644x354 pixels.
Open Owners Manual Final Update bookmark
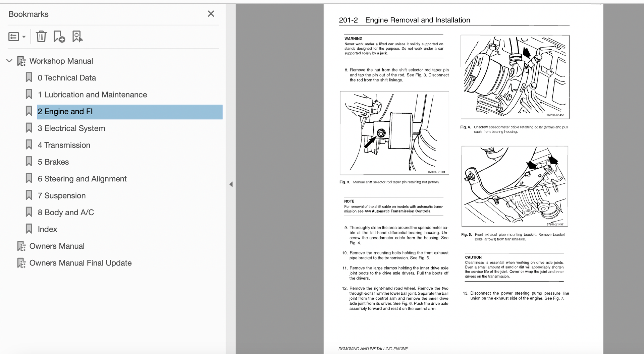80,263
